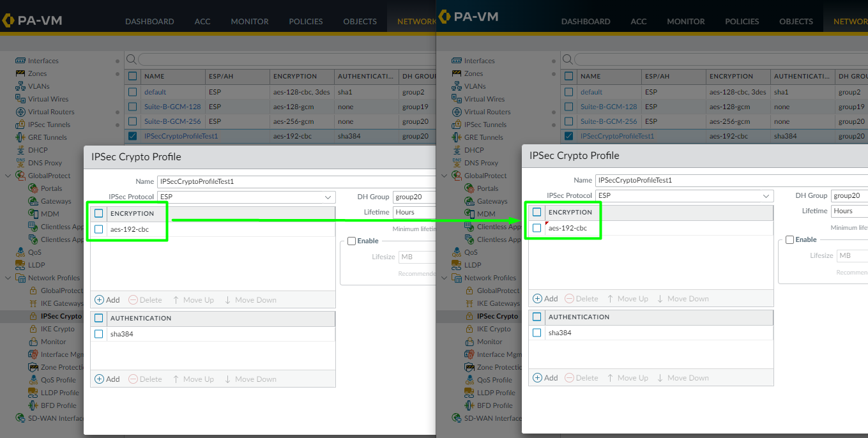Click Add below the Authentication list
The width and height of the screenshot is (868, 438).
tap(107, 379)
